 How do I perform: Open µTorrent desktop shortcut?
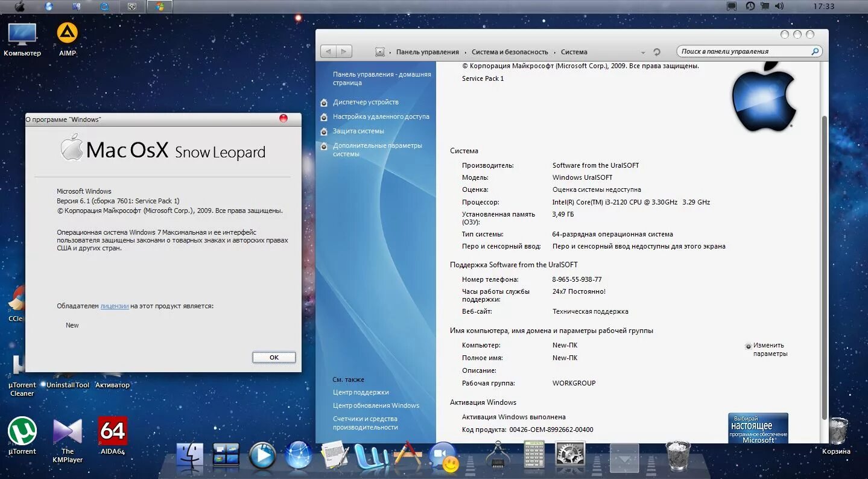pos(22,436)
